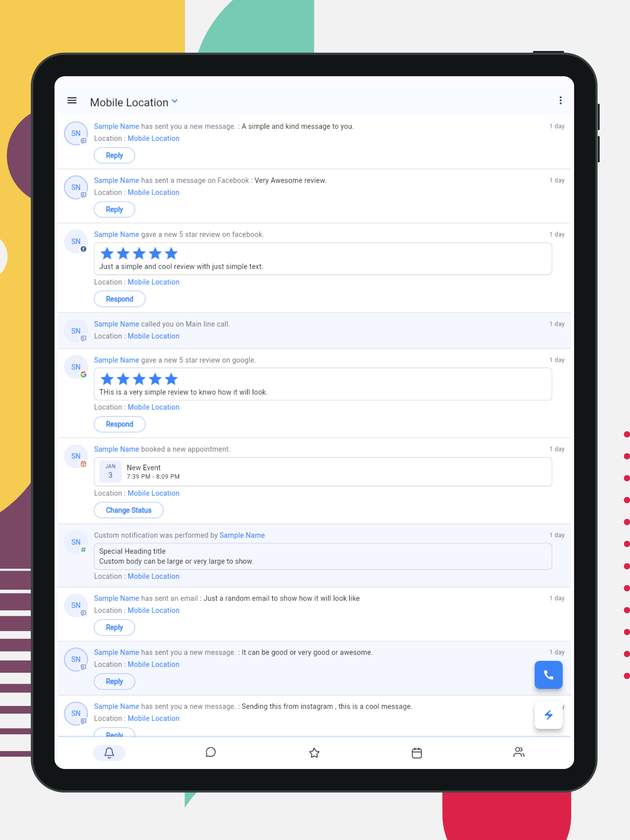Click the Google badge icon on the review avatar

click(84, 374)
